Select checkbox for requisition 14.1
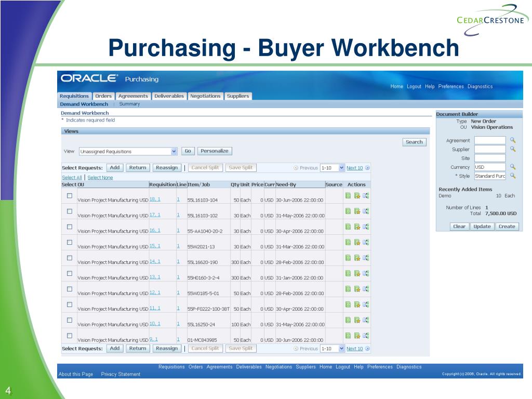This screenshot has height=399, width=532. (70, 258)
